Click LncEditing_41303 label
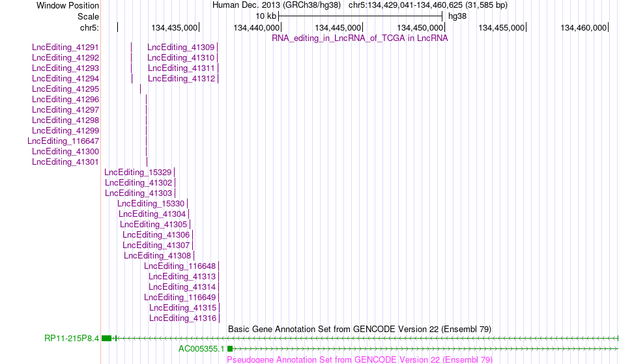This screenshot has width=619, height=364. (x=139, y=193)
